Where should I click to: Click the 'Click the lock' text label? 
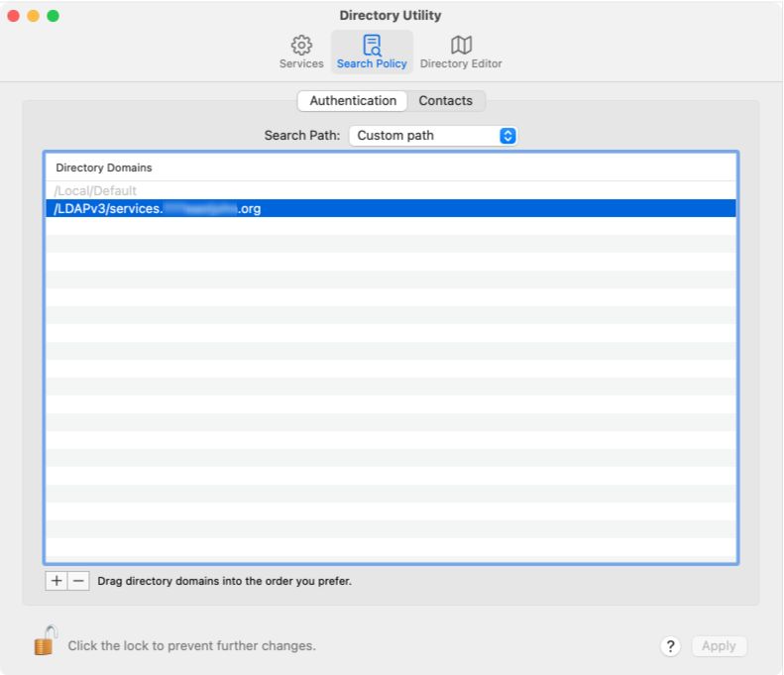pyautogui.click(x=191, y=646)
